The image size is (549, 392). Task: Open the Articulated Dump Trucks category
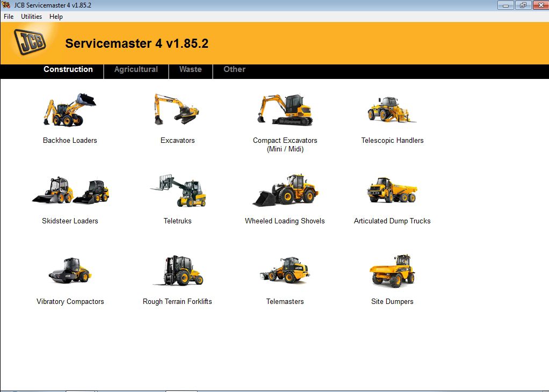click(x=392, y=191)
